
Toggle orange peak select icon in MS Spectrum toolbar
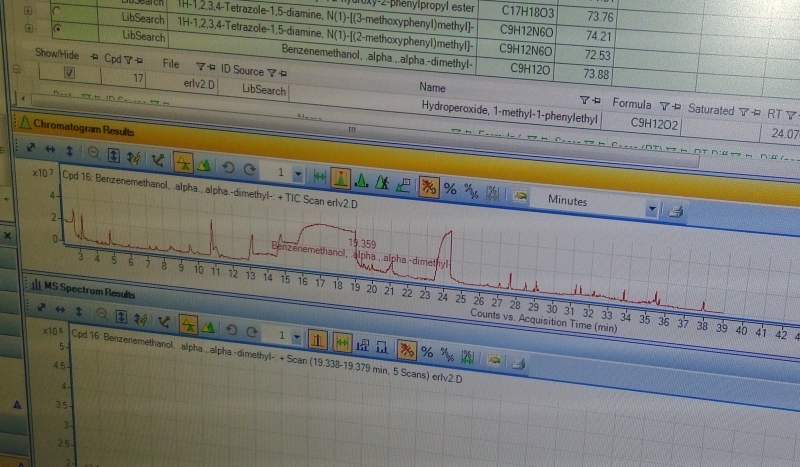coord(317,339)
